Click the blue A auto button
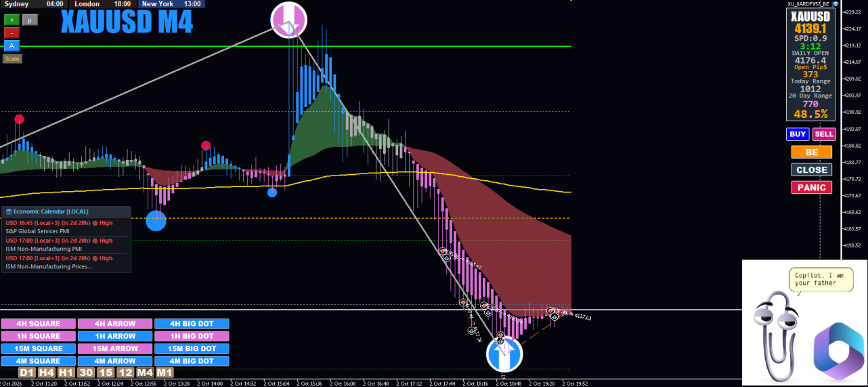The image size is (868, 387). pyautogui.click(x=12, y=45)
